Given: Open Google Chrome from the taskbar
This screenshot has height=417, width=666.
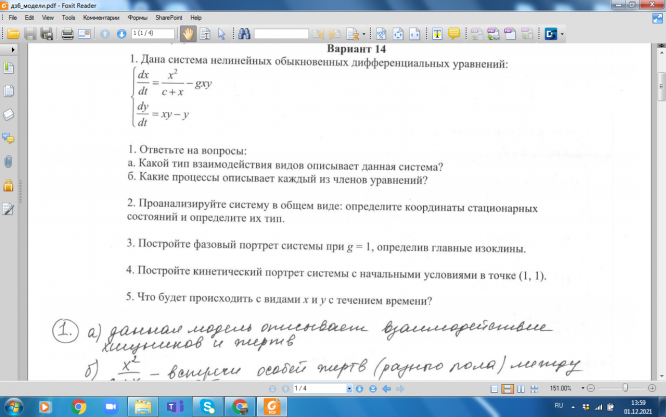Looking at the screenshot, I should pos(79,407).
